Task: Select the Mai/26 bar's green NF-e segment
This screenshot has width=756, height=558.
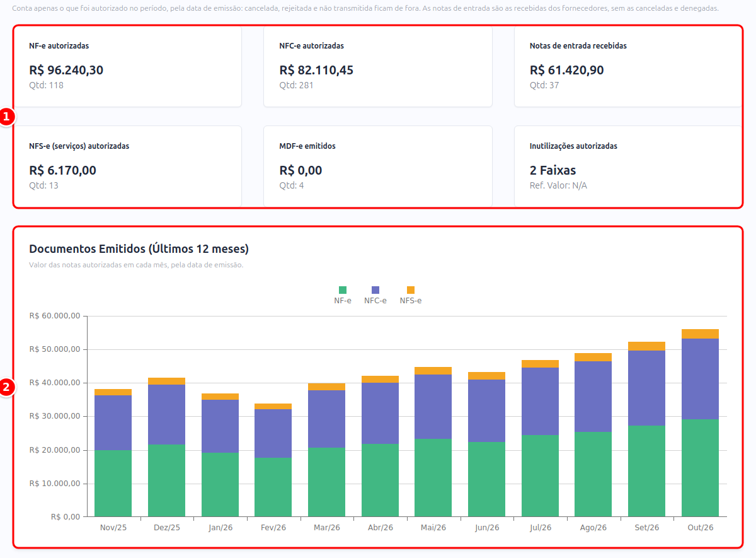Action: pyautogui.click(x=433, y=478)
